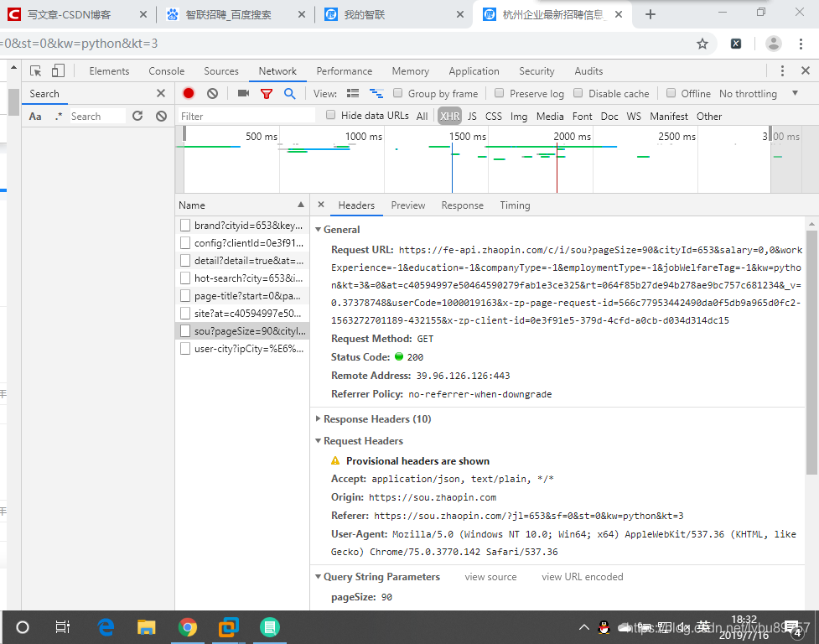Click view source link for query parameters
This screenshot has height=644, width=819.
[490, 577]
